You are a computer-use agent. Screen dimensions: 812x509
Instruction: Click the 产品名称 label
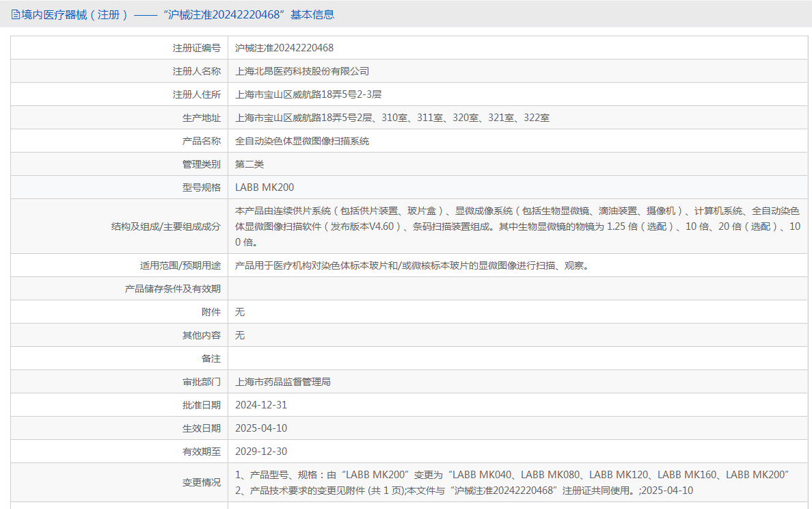click(202, 141)
